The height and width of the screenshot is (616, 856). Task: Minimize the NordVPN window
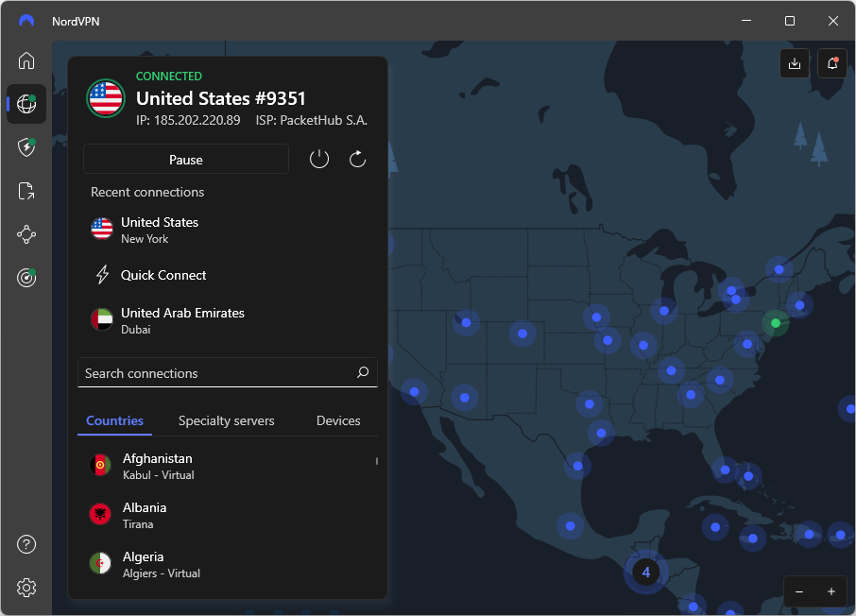tap(746, 21)
